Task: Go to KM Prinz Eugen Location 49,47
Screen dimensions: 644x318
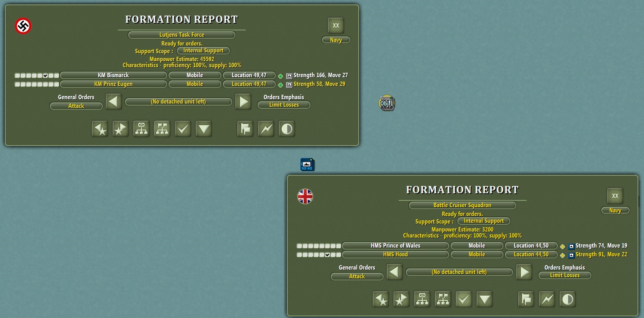Action: tap(249, 84)
